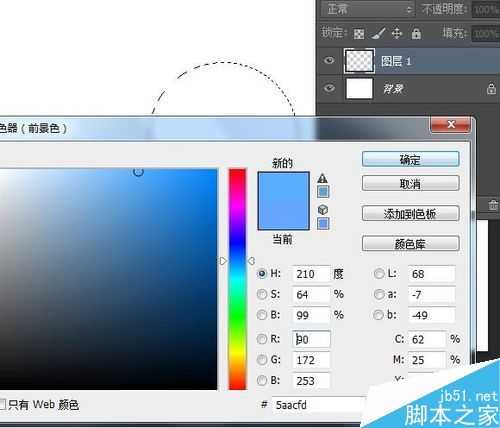Hide Layer 1 using its eye icon
The width and height of the screenshot is (500, 428).
[329, 60]
